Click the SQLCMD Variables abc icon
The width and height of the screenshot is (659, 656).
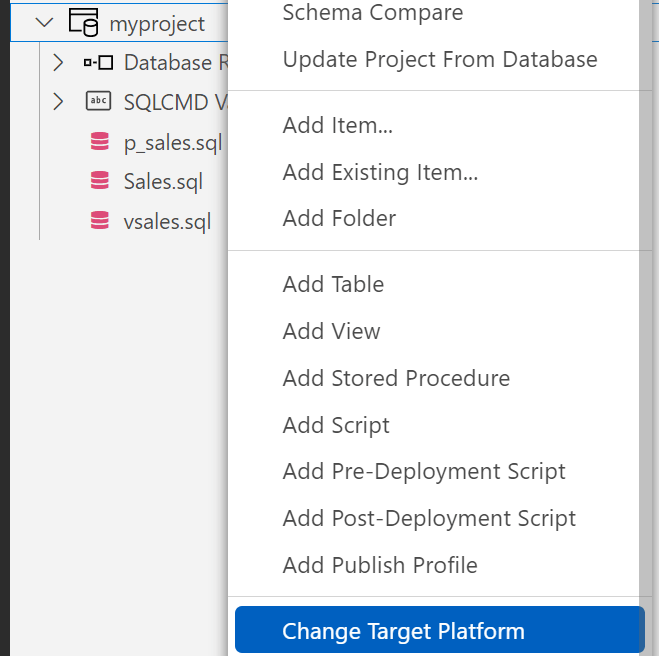click(x=98, y=102)
